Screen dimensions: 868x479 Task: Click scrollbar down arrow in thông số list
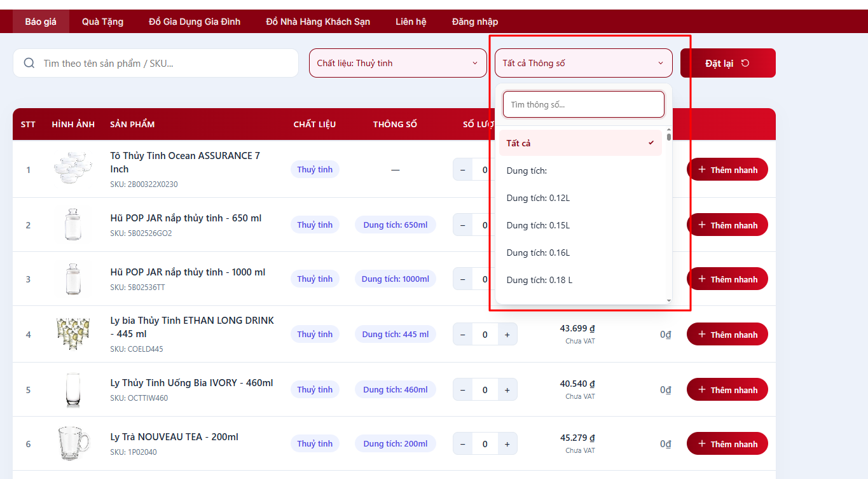[x=668, y=300]
